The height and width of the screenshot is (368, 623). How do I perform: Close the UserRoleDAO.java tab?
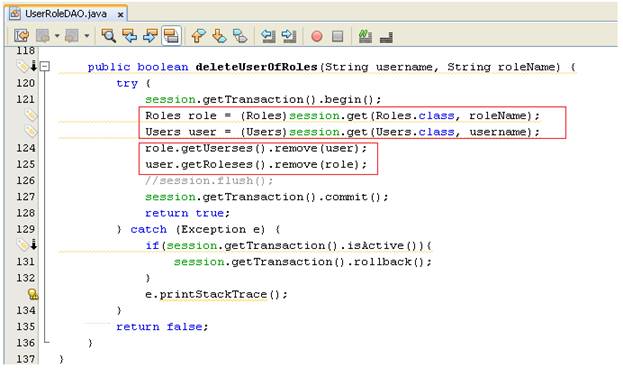[120, 15]
